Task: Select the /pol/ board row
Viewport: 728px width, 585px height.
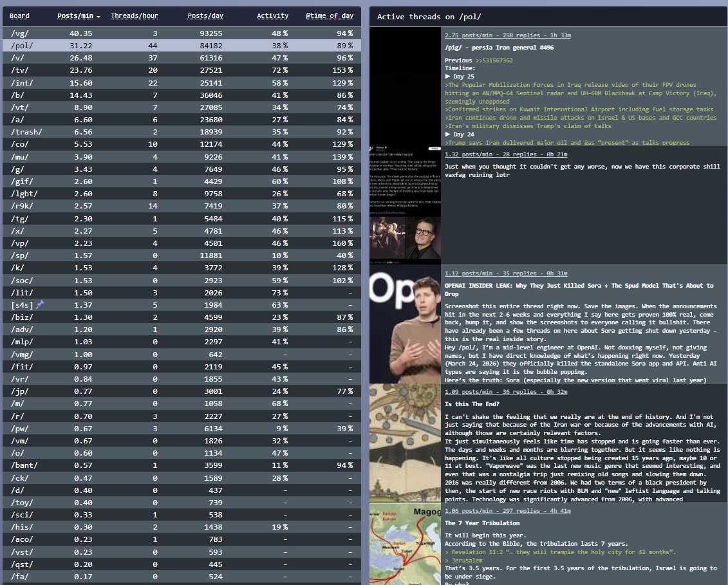Action: pyautogui.click(x=182, y=46)
